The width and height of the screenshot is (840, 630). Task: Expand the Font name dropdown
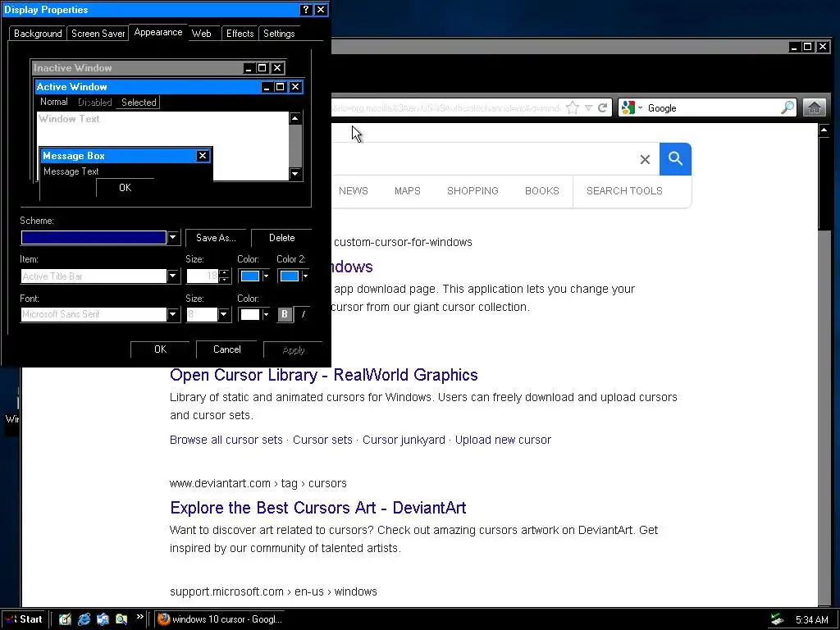pos(172,314)
